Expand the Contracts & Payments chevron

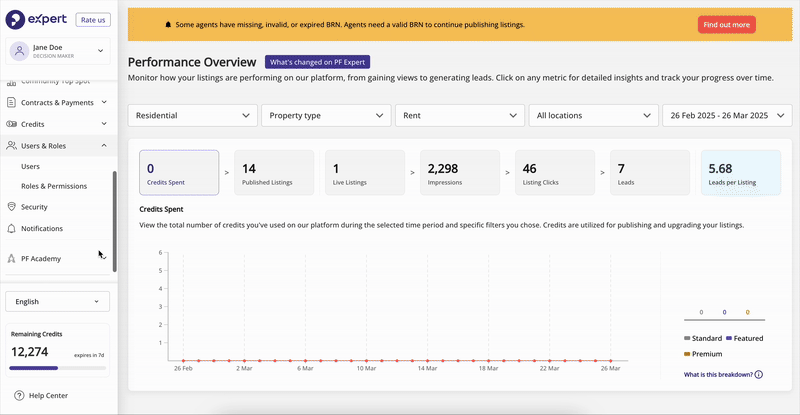(x=104, y=102)
